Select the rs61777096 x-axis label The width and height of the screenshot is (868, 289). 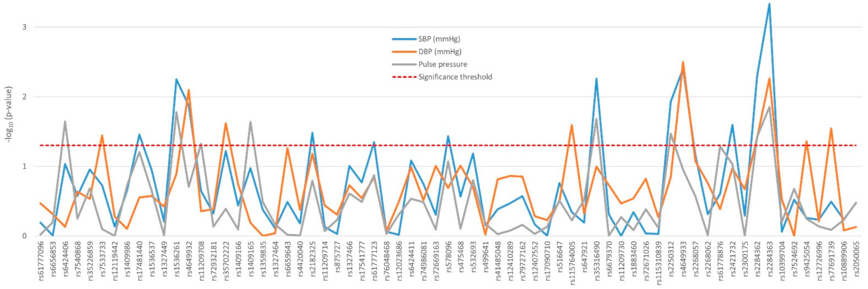click(x=41, y=261)
